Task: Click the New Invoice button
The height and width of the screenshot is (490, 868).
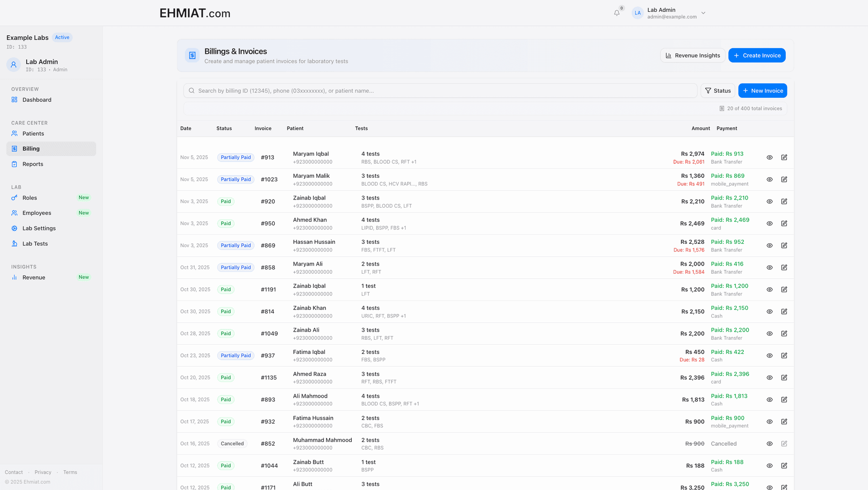Action: (x=762, y=90)
